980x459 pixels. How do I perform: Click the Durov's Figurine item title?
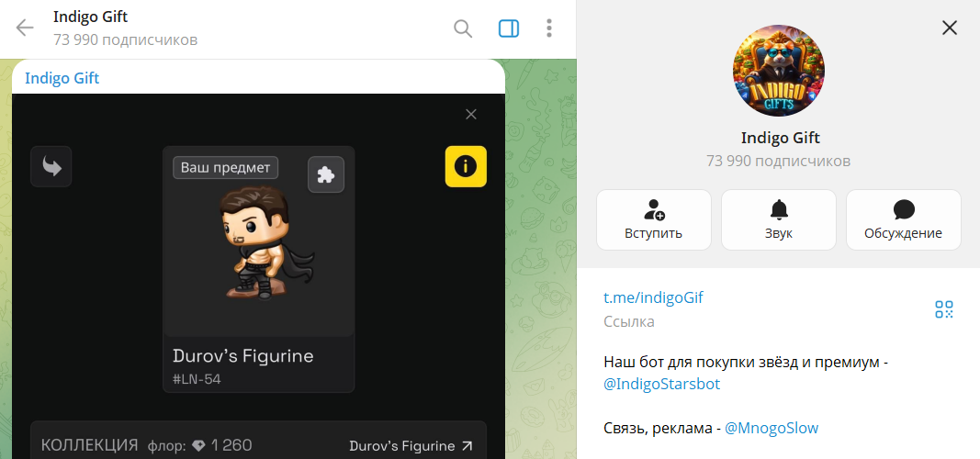(243, 356)
